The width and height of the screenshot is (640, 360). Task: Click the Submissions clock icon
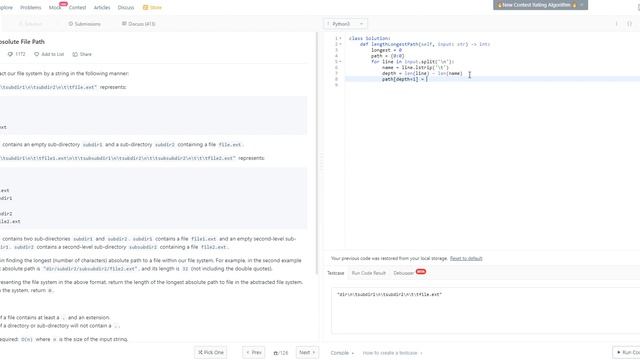click(71, 24)
